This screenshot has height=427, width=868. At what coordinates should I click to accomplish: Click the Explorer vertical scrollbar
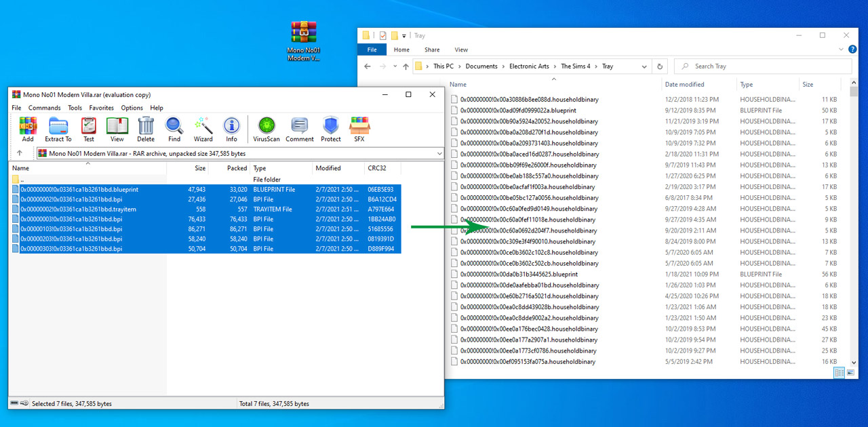coord(854,224)
